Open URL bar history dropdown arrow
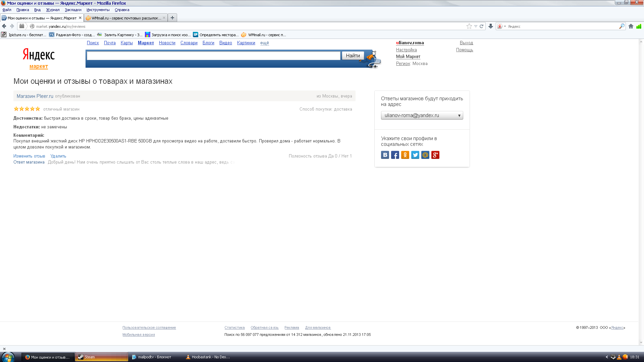The height and width of the screenshot is (362, 644). click(476, 26)
